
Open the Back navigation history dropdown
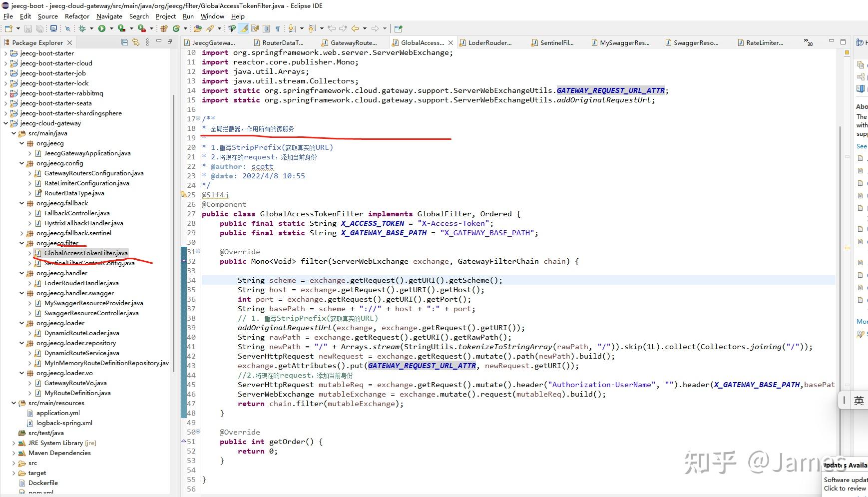(x=365, y=28)
